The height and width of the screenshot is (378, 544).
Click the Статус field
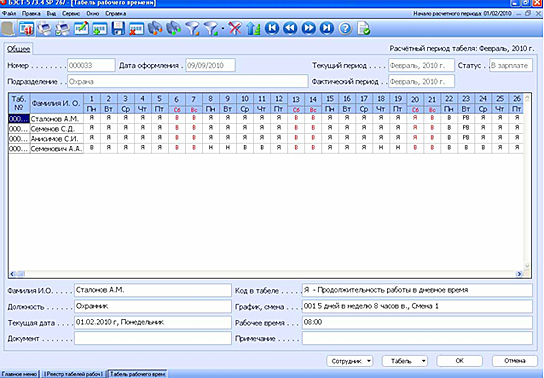click(511, 65)
